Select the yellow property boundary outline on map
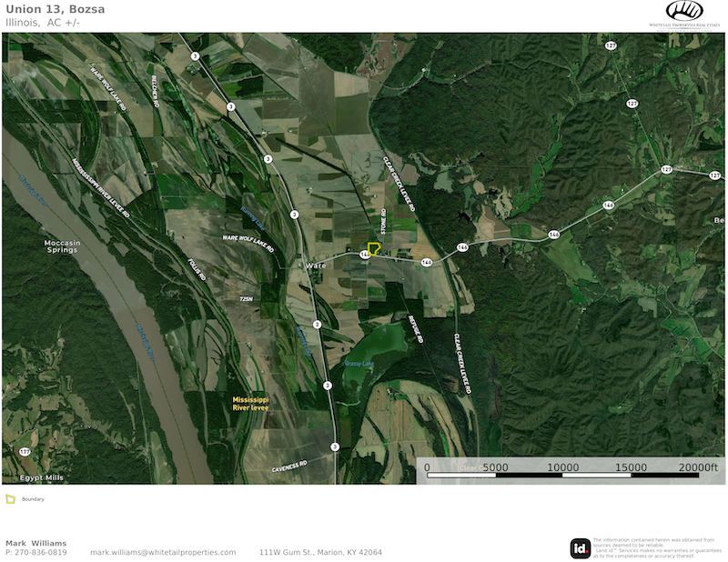 tap(374, 248)
